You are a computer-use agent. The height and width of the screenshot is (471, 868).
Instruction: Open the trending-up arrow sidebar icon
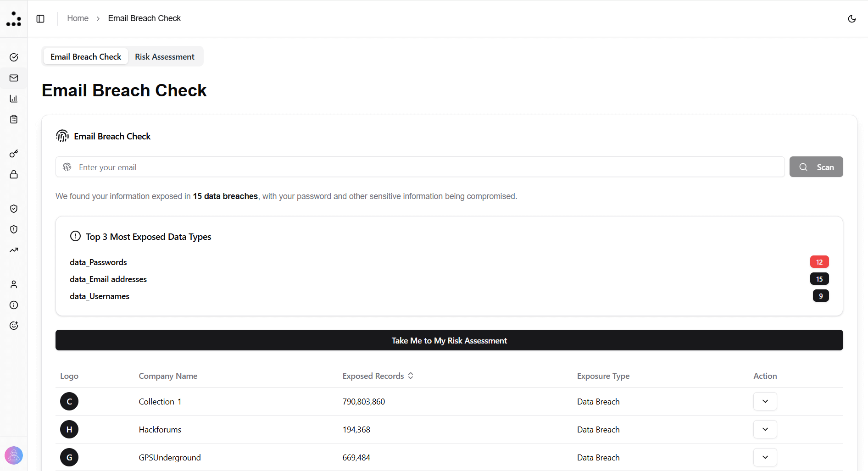13,250
